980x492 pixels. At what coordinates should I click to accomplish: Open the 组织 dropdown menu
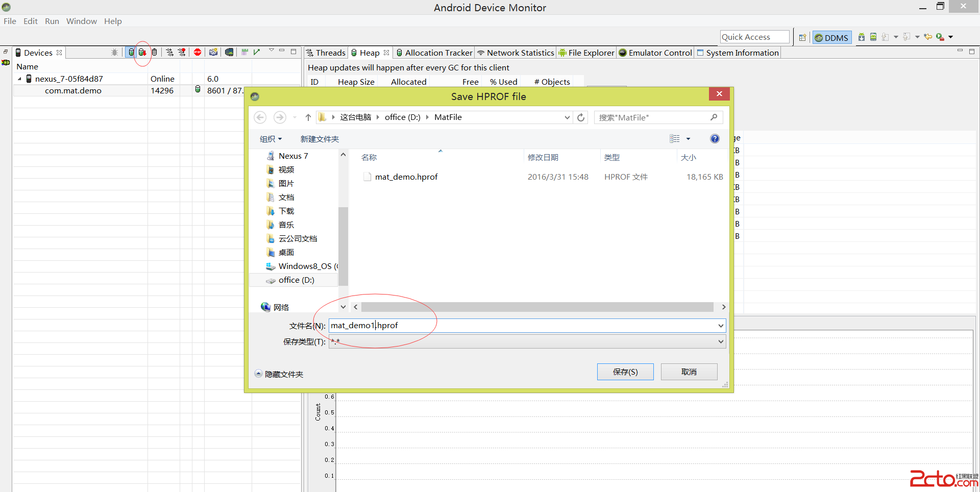(x=271, y=139)
